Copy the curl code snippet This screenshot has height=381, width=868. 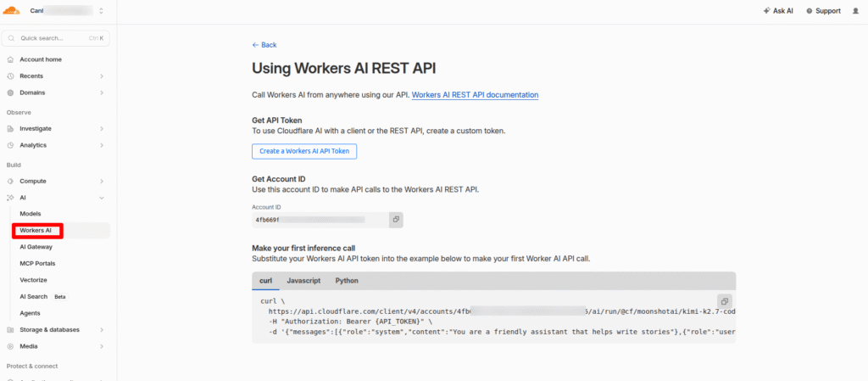point(725,301)
